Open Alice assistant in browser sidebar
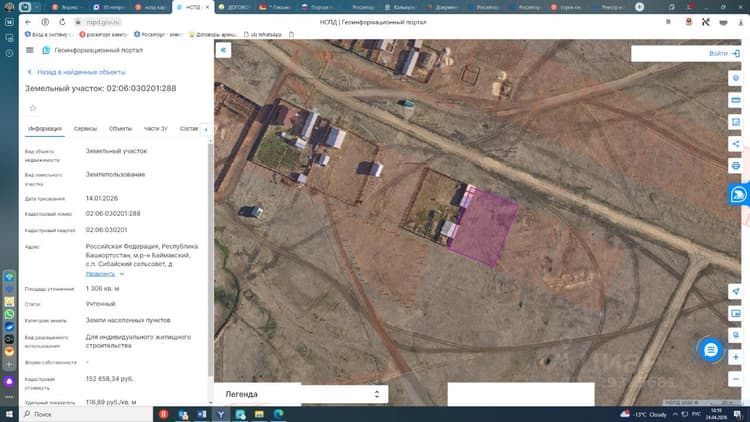The width and height of the screenshot is (750, 422). pos(9,381)
